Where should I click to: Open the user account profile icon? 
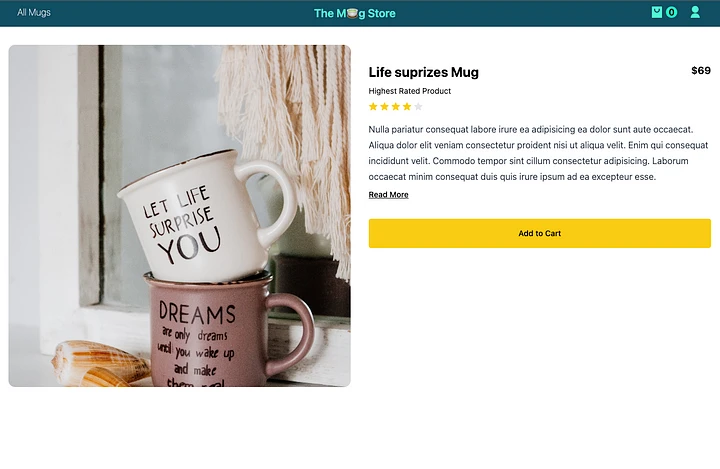695,12
